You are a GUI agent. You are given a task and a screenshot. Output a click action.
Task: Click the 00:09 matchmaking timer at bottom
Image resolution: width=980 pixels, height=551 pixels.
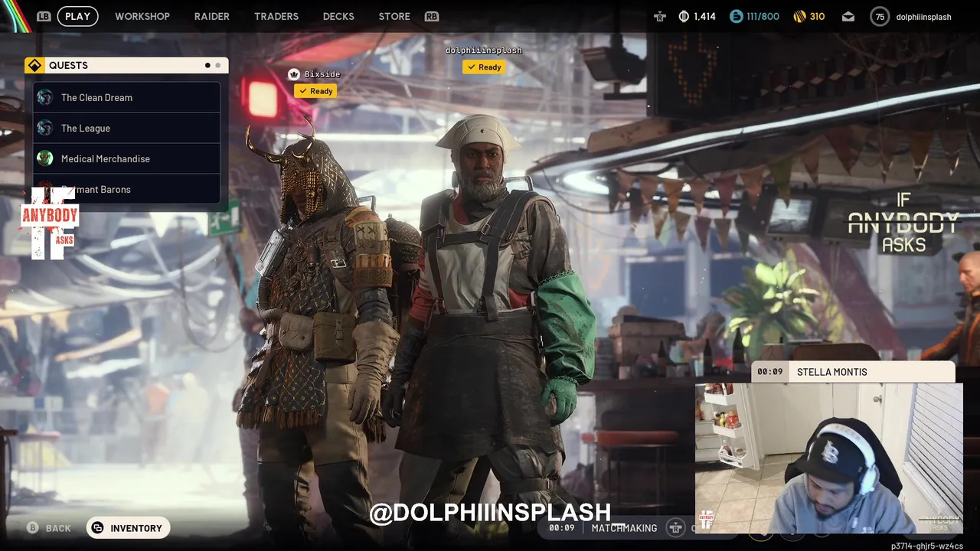562,528
